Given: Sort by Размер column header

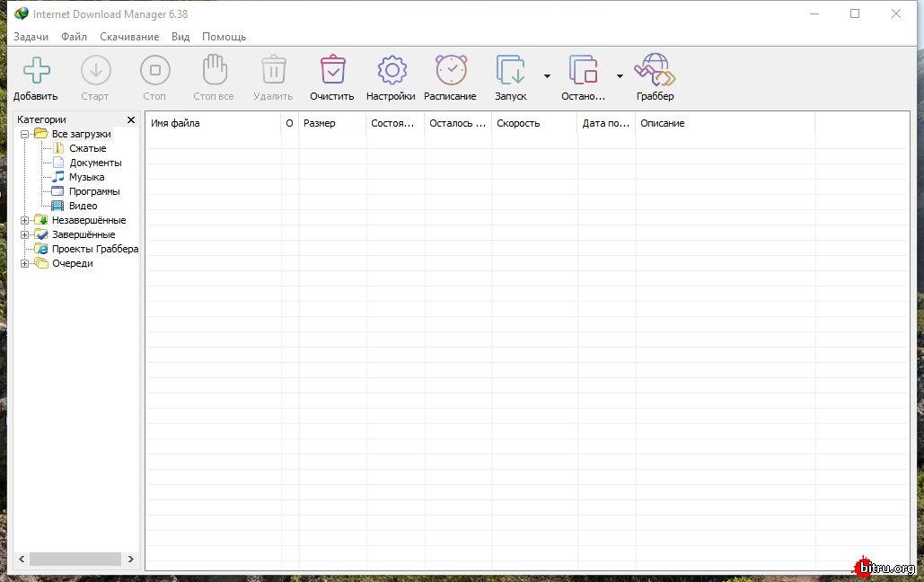Looking at the screenshot, I should pyautogui.click(x=332, y=123).
